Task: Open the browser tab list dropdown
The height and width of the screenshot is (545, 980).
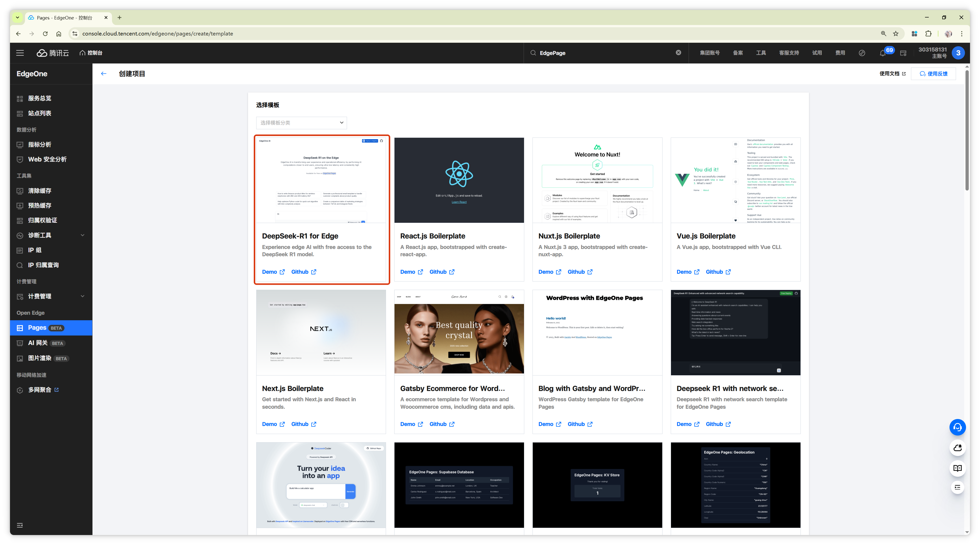Action: click(17, 17)
